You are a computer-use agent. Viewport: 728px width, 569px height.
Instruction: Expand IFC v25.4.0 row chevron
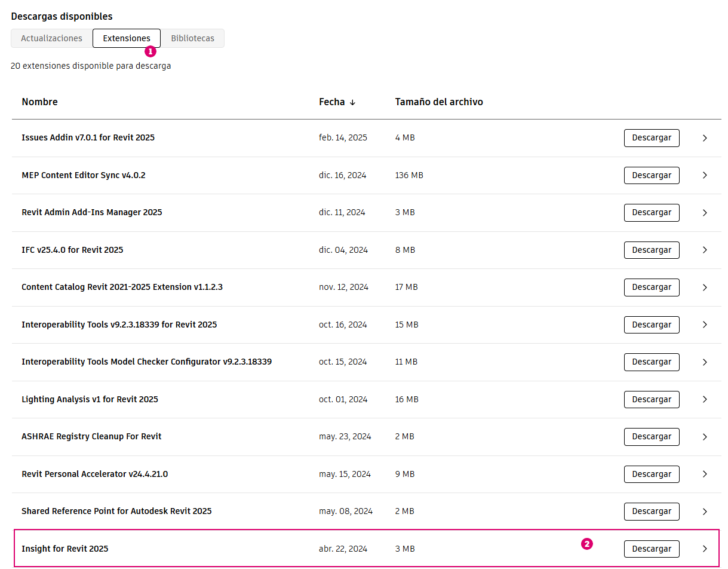point(705,250)
